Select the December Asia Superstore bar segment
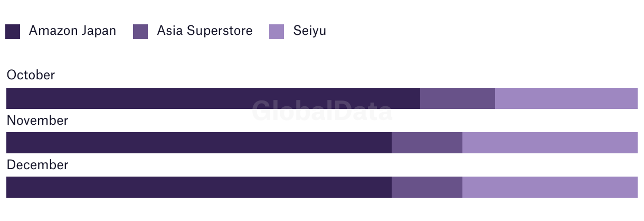644x221 pixels. 427,187
